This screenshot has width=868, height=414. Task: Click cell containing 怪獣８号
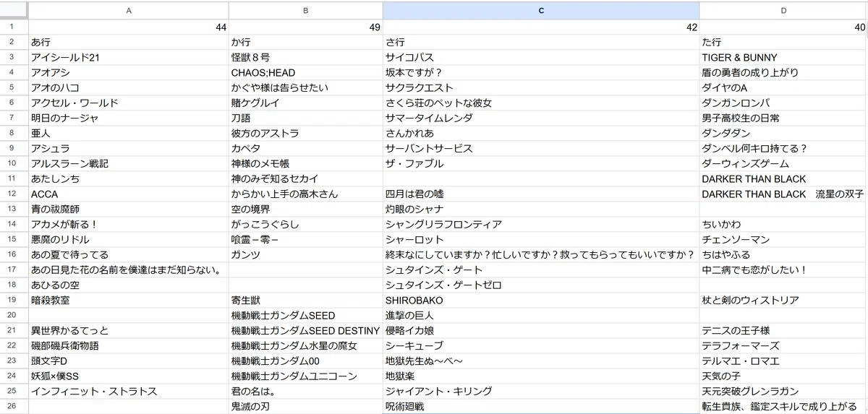[x=306, y=58]
